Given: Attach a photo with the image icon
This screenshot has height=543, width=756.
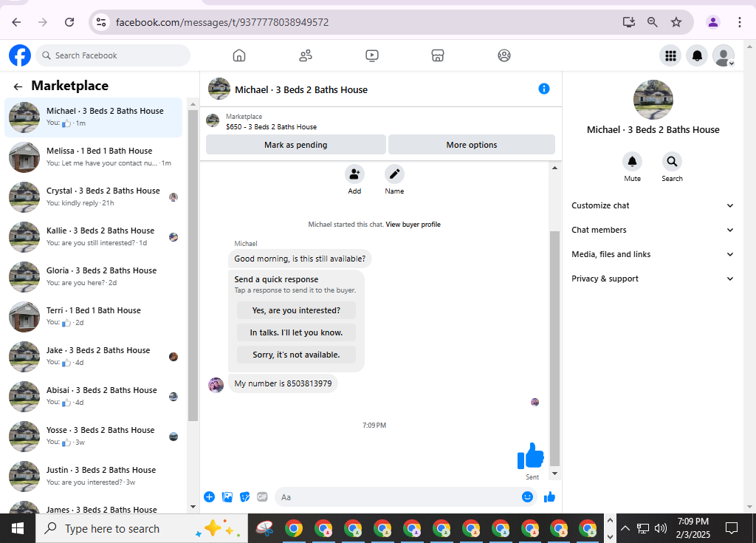Looking at the screenshot, I should point(227,496).
